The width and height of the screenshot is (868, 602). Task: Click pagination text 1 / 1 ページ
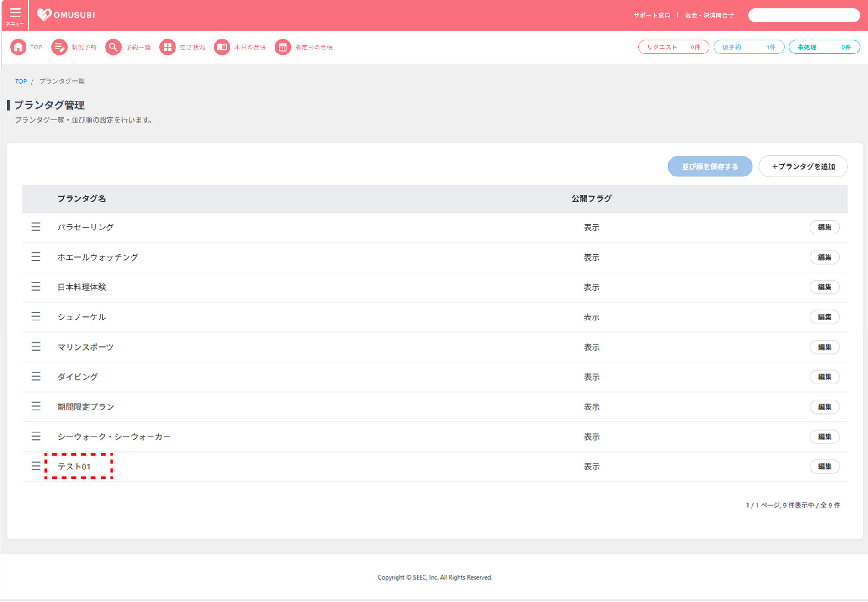762,505
